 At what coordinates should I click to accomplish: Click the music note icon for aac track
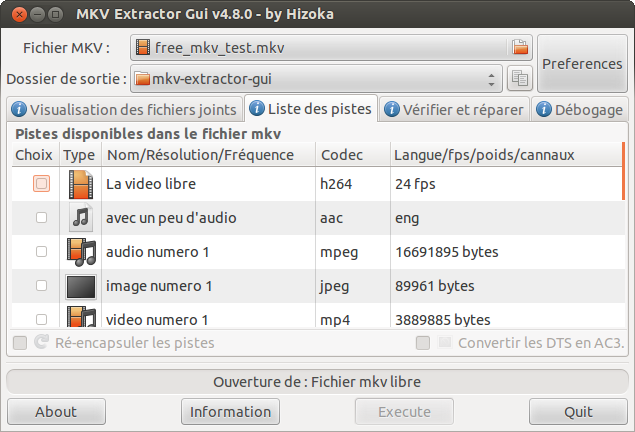coord(80,218)
